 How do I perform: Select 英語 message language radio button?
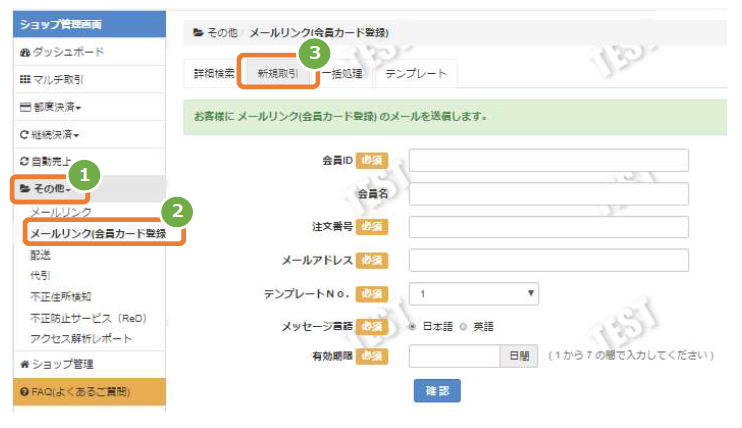pos(463,326)
